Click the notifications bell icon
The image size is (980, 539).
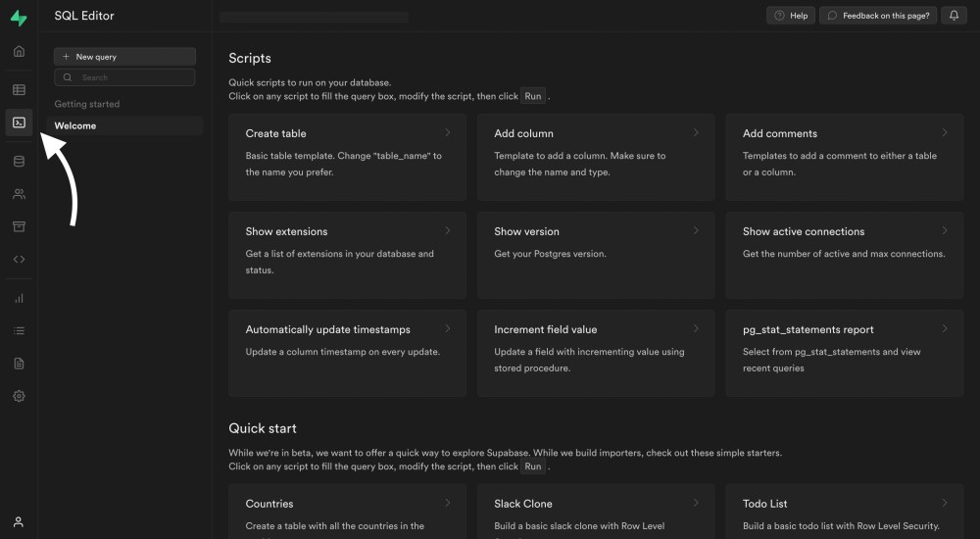point(954,16)
